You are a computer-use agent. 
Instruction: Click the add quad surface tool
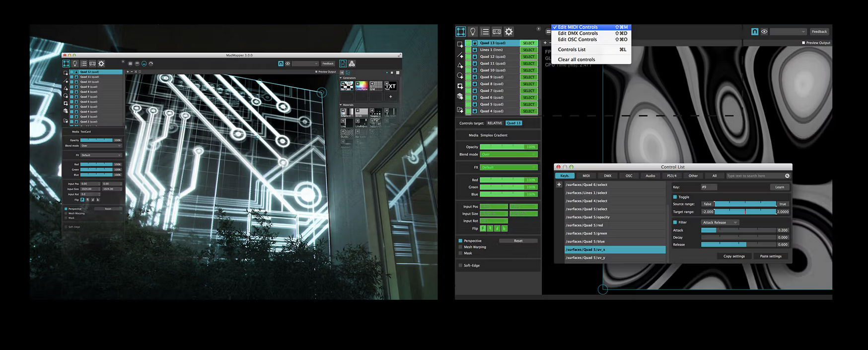pyautogui.click(x=460, y=44)
